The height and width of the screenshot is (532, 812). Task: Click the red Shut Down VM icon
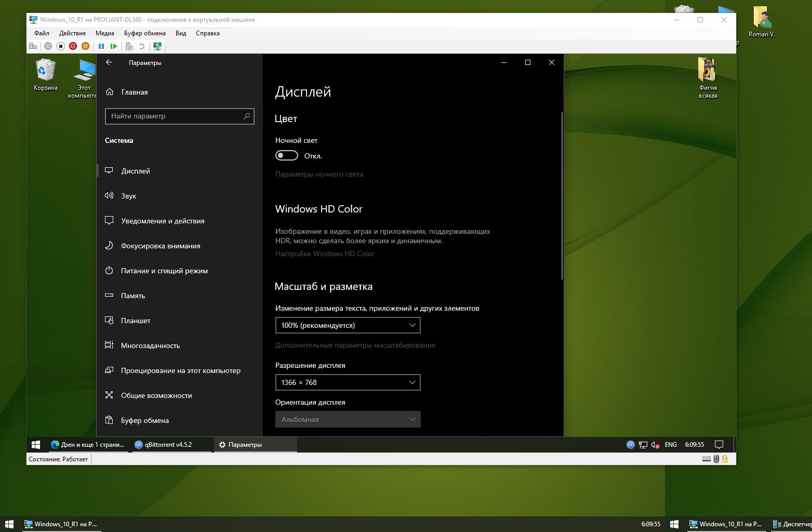[73, 46]
